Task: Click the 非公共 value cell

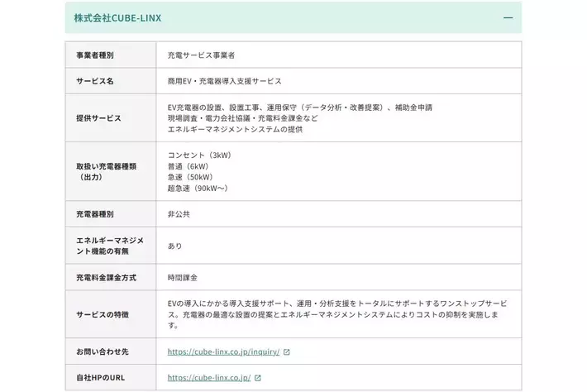Action: pos(179,214)
